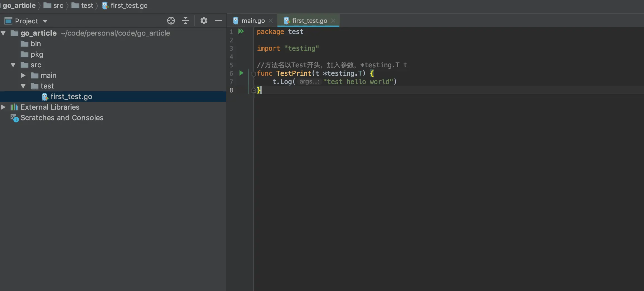
Task: Close the first_test.go tab
Action: tap(333, 21)
